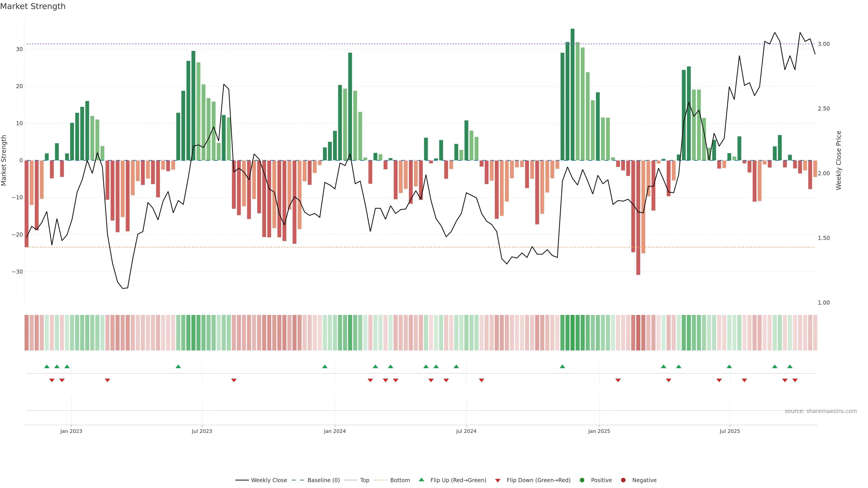Screen dimensions: 868x488
Task: Click the dark red Negative circle legend icon
Action: [x=623, y=480]
